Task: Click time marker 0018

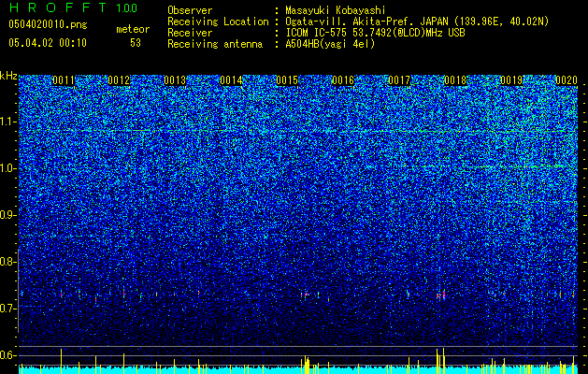Action: 455,80
